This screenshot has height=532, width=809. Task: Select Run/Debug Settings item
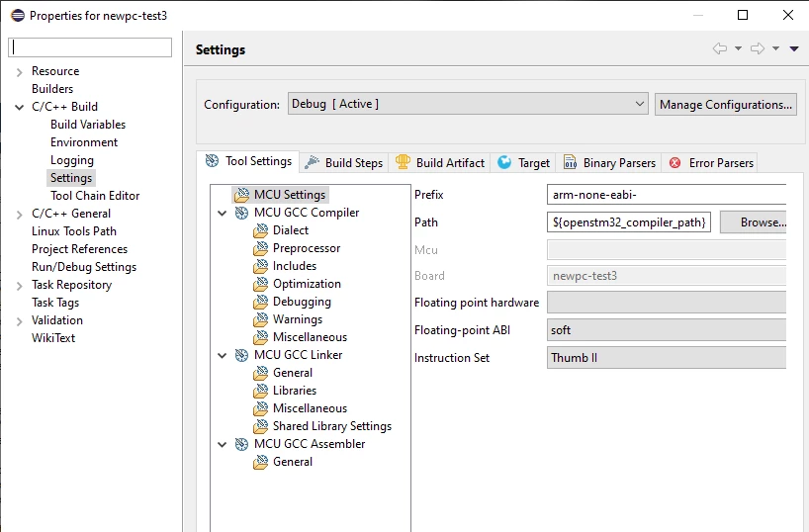click(x=84, y=267)
